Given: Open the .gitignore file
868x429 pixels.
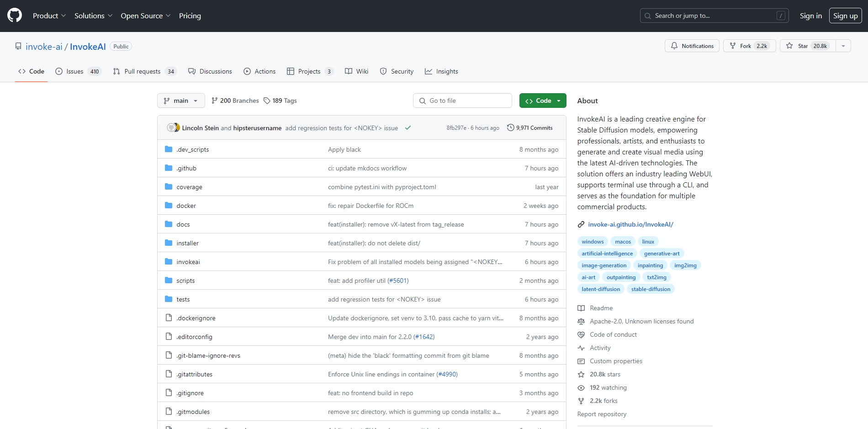Looking at the screenshot, I should [x=190, y=393].
